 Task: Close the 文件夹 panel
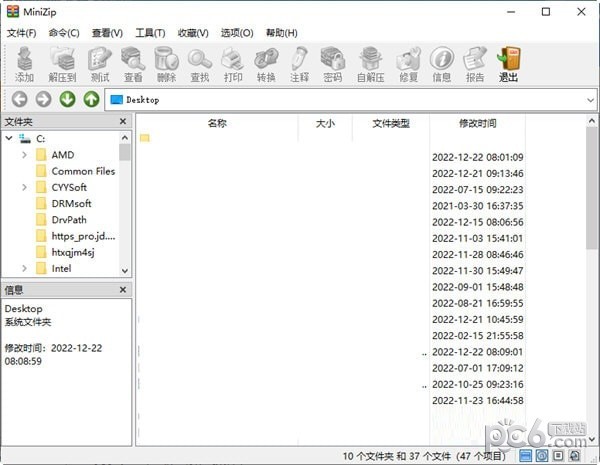(x=123, y=121)
